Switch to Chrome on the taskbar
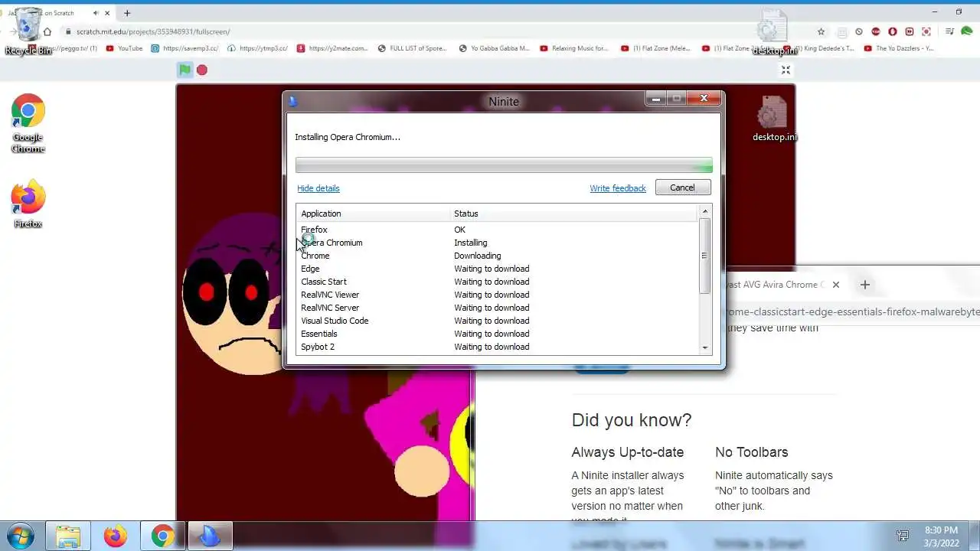 [162, 536]
